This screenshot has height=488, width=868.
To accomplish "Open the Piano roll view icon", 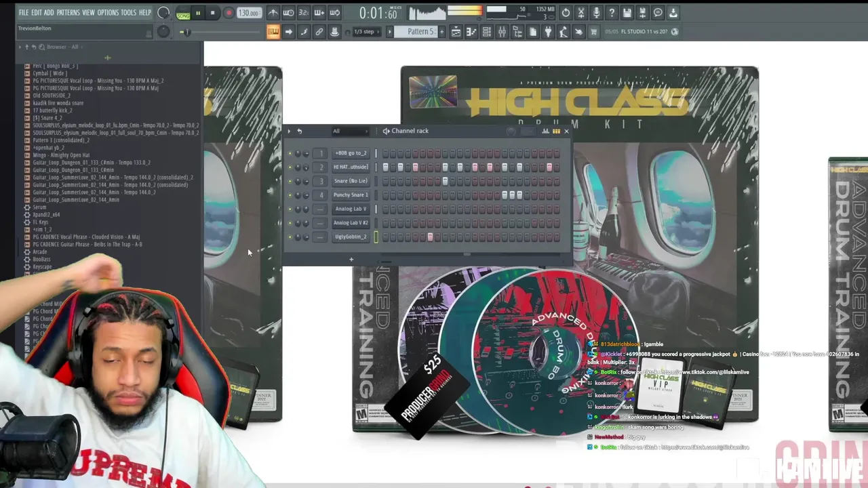I will click(471, 32).
